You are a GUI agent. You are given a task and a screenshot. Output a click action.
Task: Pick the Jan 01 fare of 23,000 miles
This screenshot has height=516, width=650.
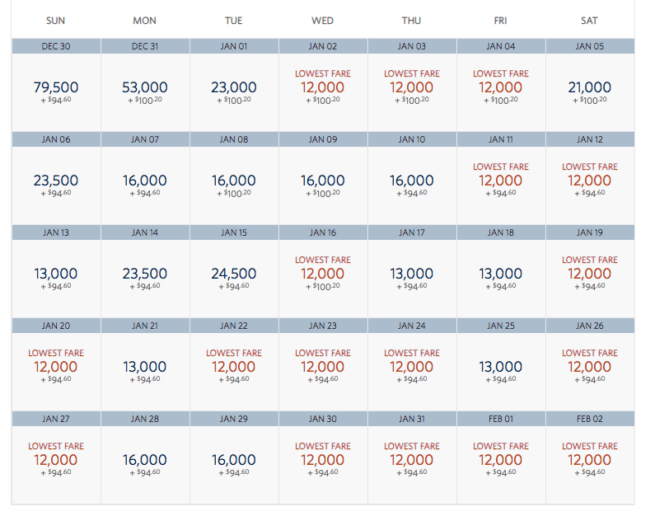(234, 92)
